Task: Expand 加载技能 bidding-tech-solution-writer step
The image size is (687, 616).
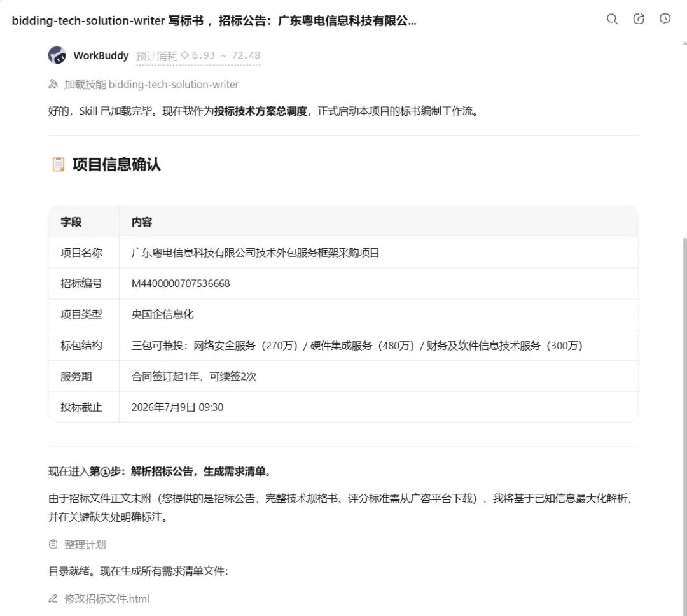Action: (151, 84)
